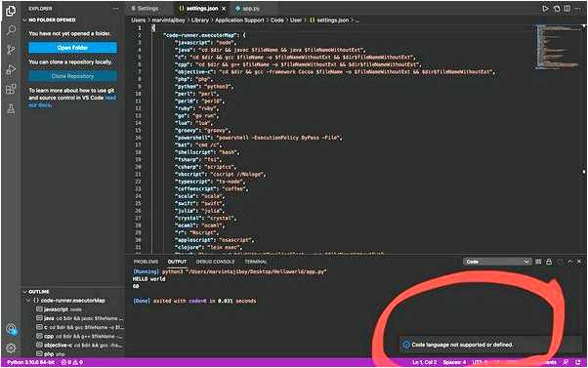
Task: Click the [Done] exited with code=0 output line
Action: [x=194, y=301]
